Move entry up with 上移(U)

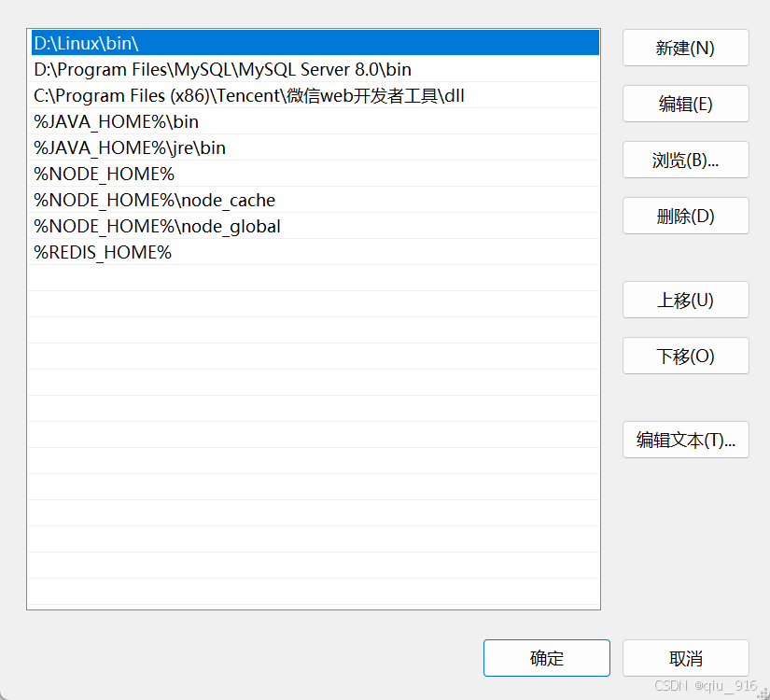click(685, 300)
